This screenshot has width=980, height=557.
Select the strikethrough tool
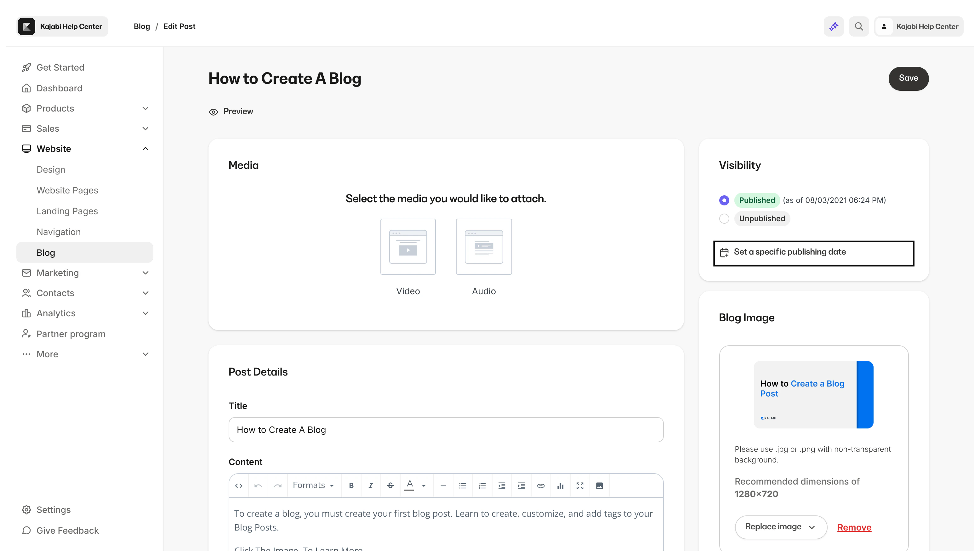(x=390, y=485)
